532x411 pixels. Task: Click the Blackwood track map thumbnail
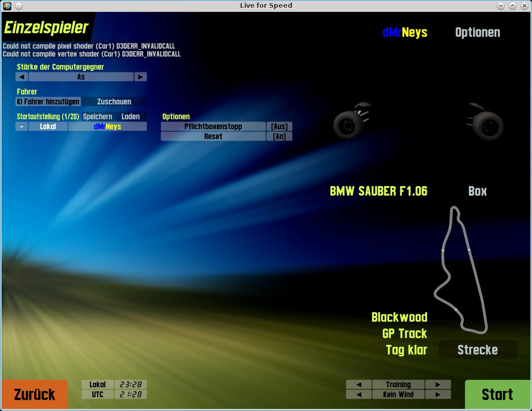coord(461,269)
